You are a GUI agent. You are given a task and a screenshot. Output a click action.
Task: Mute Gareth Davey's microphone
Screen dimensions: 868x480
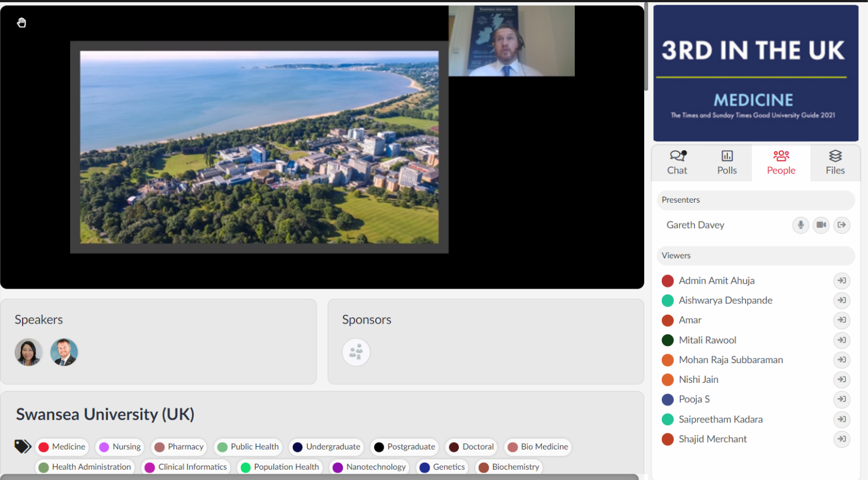(801, 225)
